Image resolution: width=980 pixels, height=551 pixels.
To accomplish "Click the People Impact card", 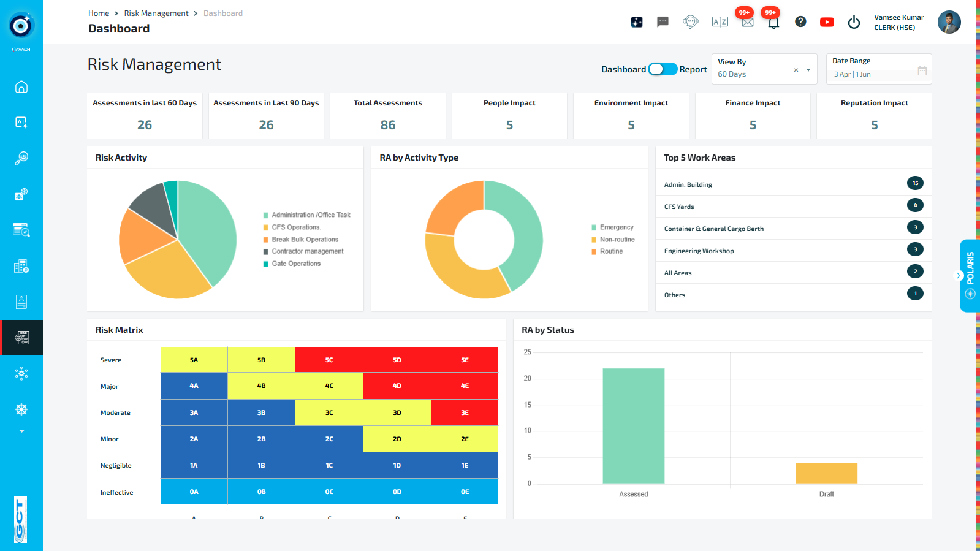I will click(x=509, y=116).
